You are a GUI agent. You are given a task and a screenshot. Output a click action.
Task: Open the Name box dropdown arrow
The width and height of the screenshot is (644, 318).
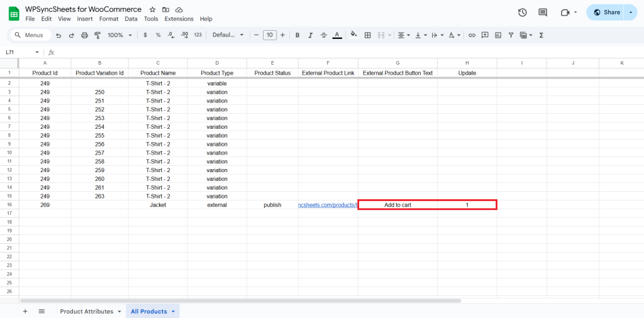(x=37, y=53)
